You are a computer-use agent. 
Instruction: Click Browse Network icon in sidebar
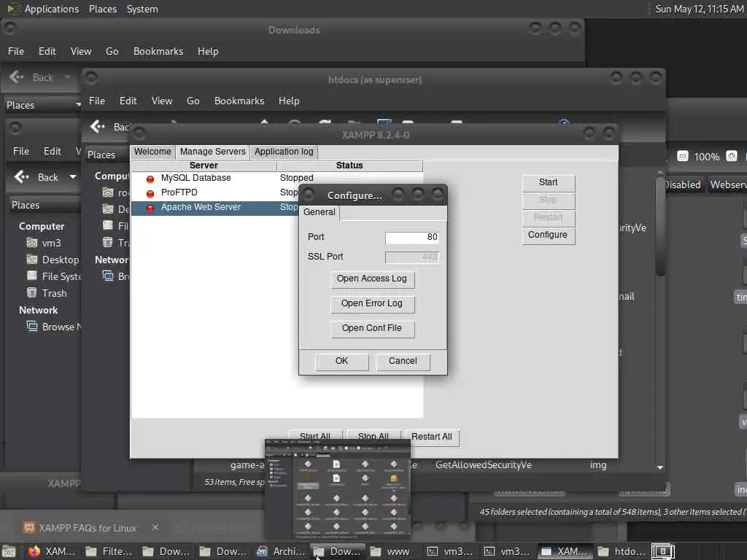(x=32, y=326)
